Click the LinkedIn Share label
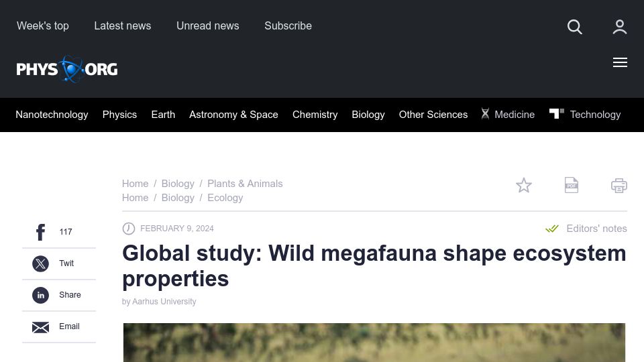The image size is (644, 362). pos(70,295)
